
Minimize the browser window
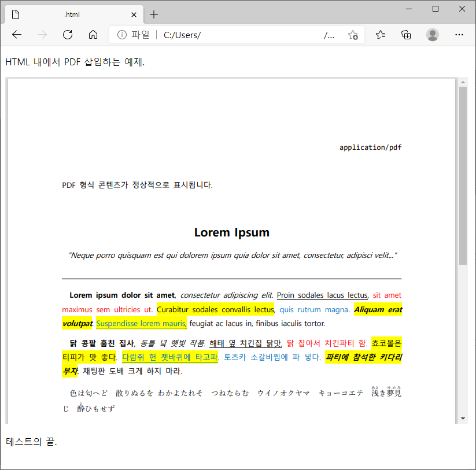pyautogui.click(x=409, y=9)
